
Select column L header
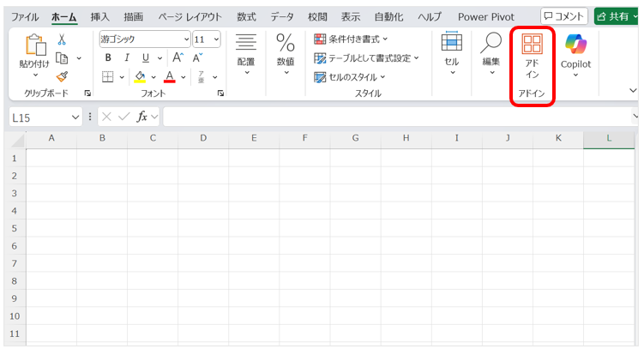point(609,138)
